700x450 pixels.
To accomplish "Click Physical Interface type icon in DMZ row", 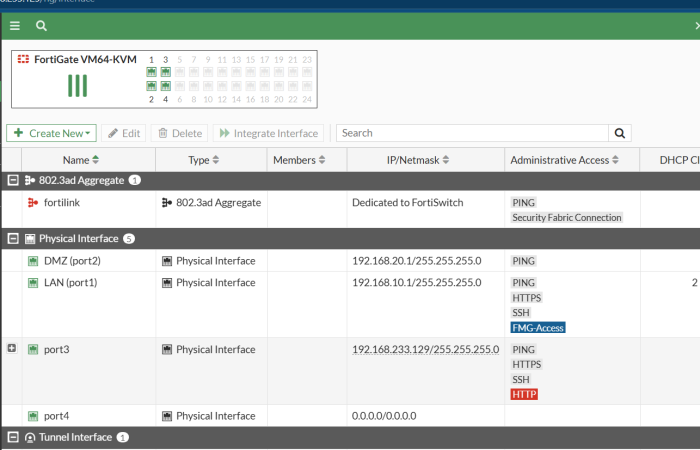I will point(167,261).
